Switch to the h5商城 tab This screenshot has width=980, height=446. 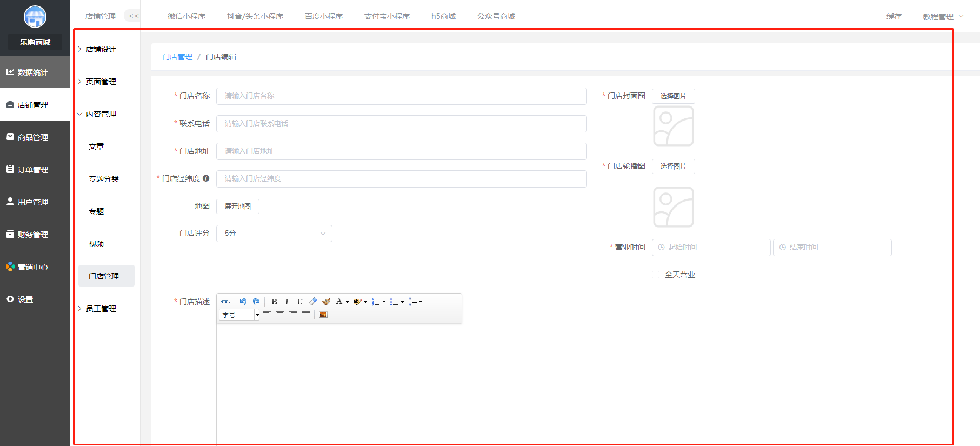coord(443,17)
